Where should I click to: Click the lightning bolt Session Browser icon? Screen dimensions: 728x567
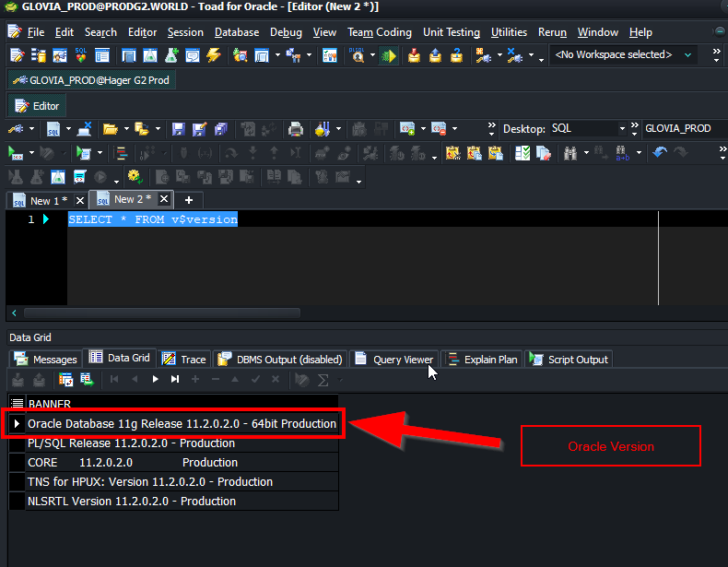[214, 55]
